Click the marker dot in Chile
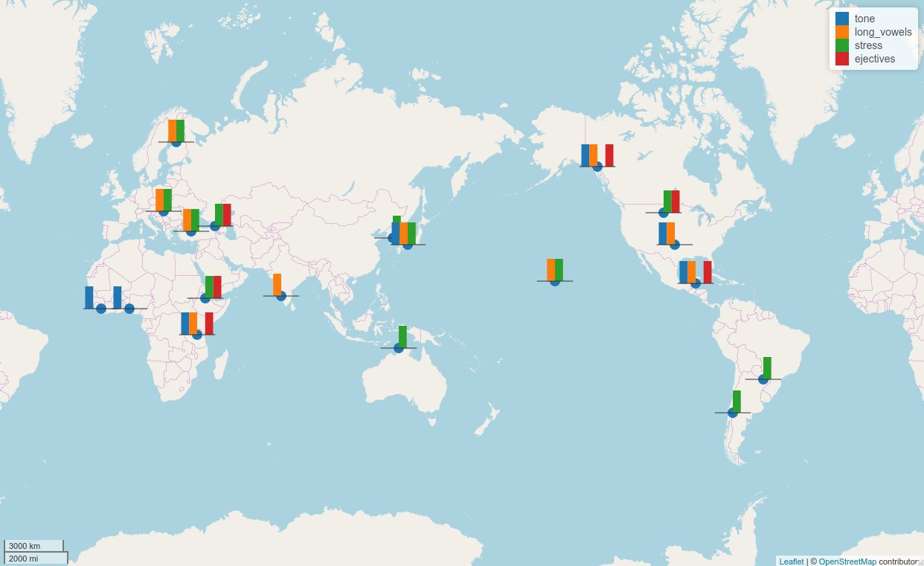Image resolution: width=924 pixels, height=566 pixels. [x=733, y=412]
